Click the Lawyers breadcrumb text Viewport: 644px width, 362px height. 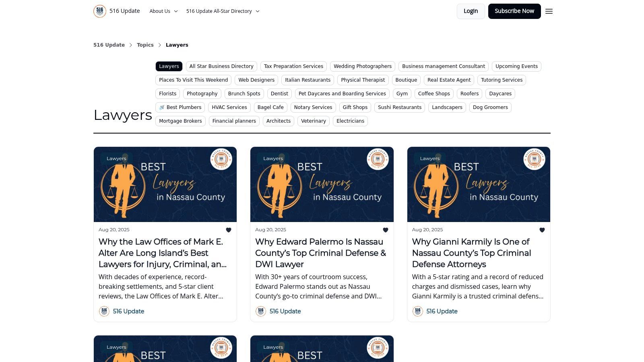177,45
